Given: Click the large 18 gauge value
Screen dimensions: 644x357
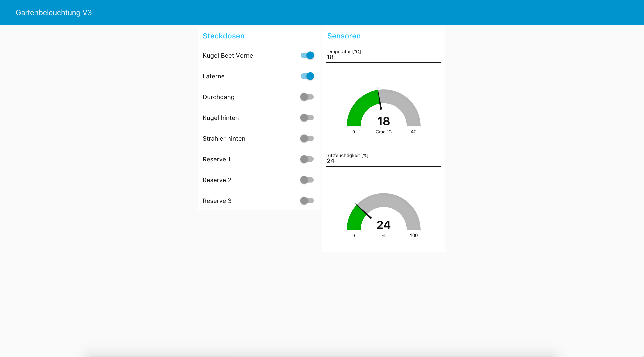Looking at the screenshot, I should pos(384,121).
